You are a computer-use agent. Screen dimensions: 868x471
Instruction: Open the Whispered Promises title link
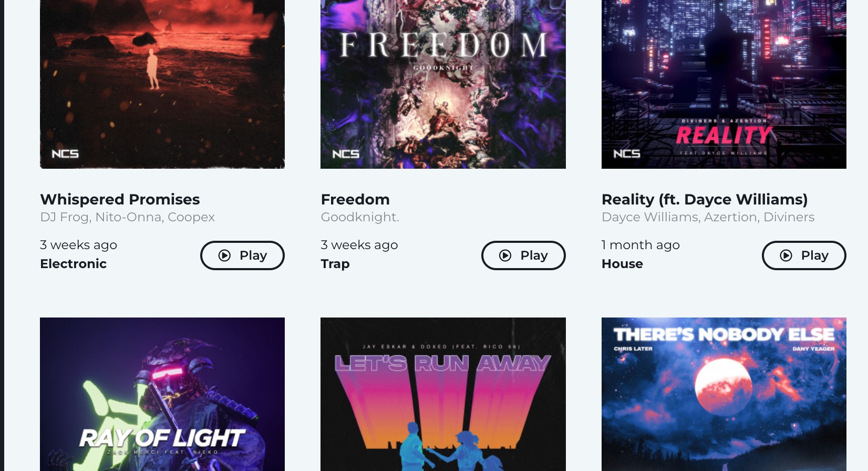tap(120, 199)
